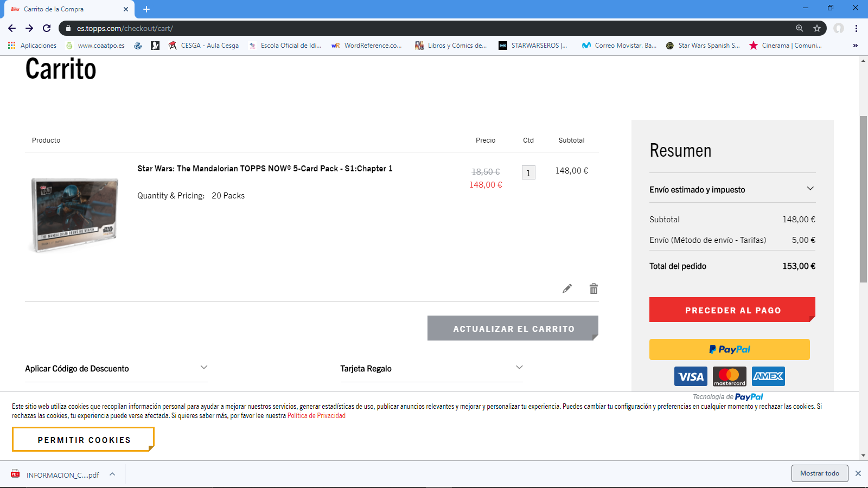868x488 pixels.
Task: Open the WordReference.co... bookmark
Action: coord(367,46)
